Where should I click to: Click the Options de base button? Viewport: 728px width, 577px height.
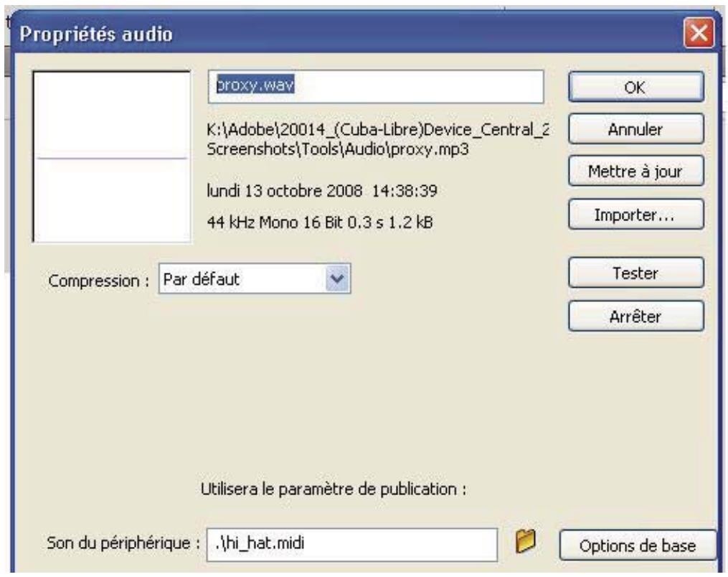pos(638,545)
